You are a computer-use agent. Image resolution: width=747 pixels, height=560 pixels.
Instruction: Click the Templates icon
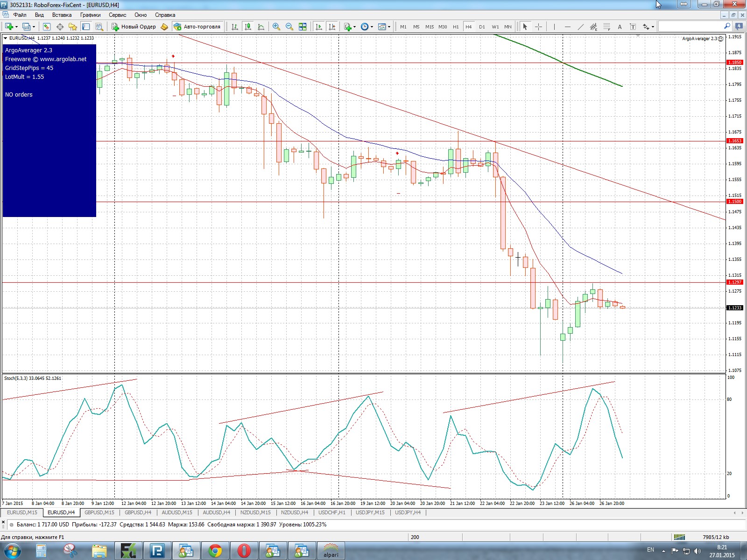[382, 27]
